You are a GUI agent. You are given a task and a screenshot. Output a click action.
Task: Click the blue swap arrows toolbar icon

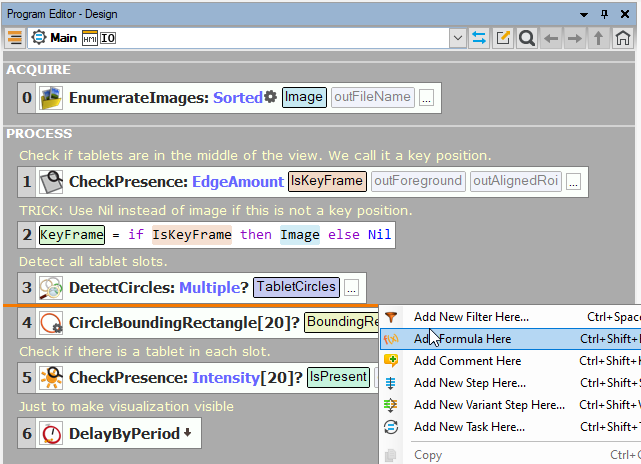coord(479,38)
